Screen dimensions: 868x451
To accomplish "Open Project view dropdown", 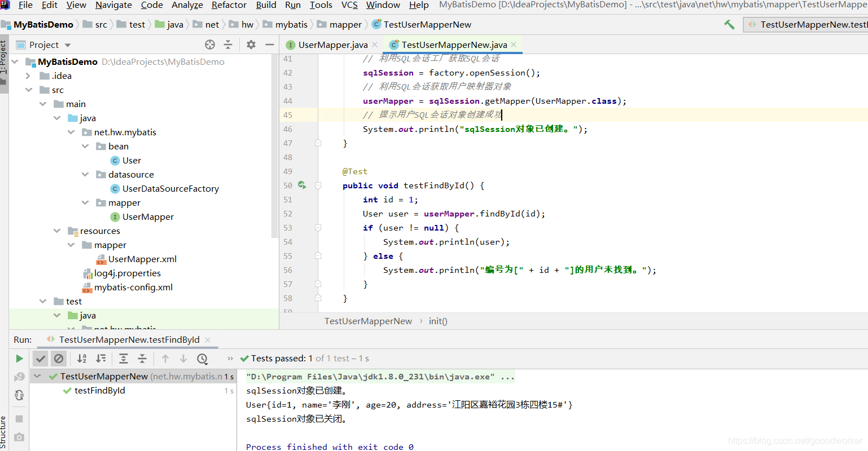I will coord(68,45).
